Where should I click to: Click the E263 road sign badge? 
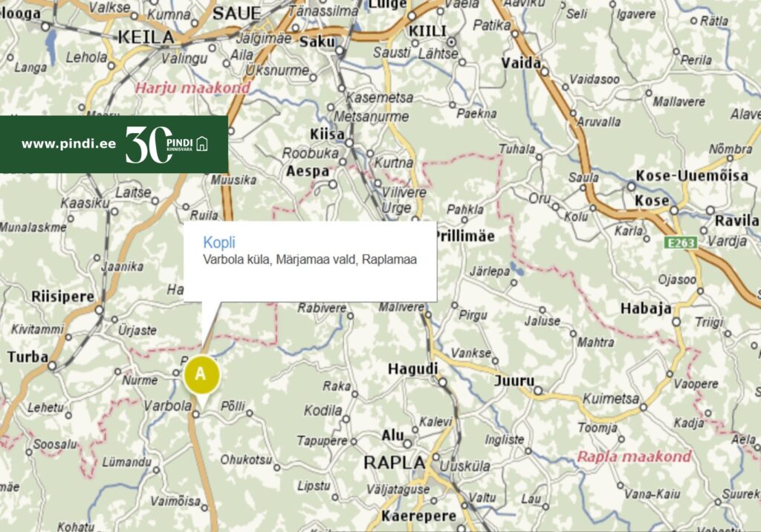pos(681,242)
